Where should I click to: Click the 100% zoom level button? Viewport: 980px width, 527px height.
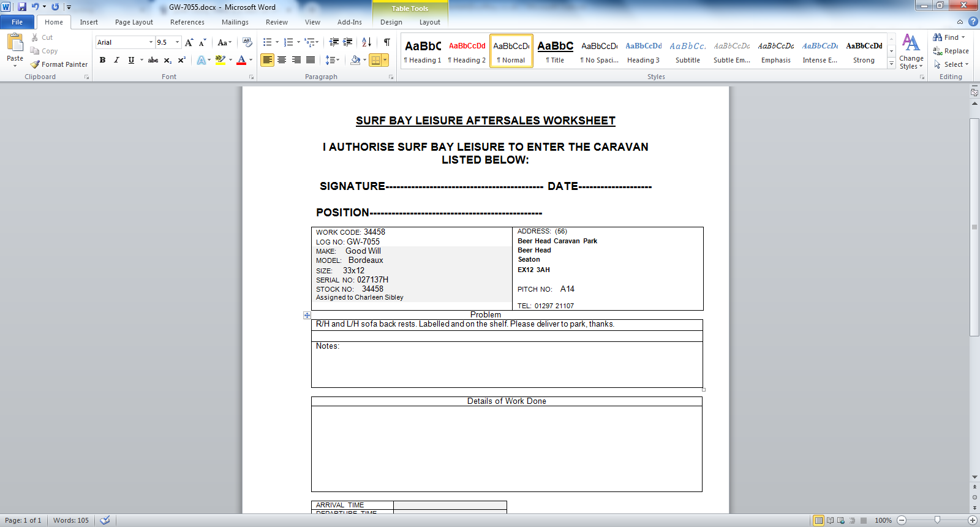883,520
